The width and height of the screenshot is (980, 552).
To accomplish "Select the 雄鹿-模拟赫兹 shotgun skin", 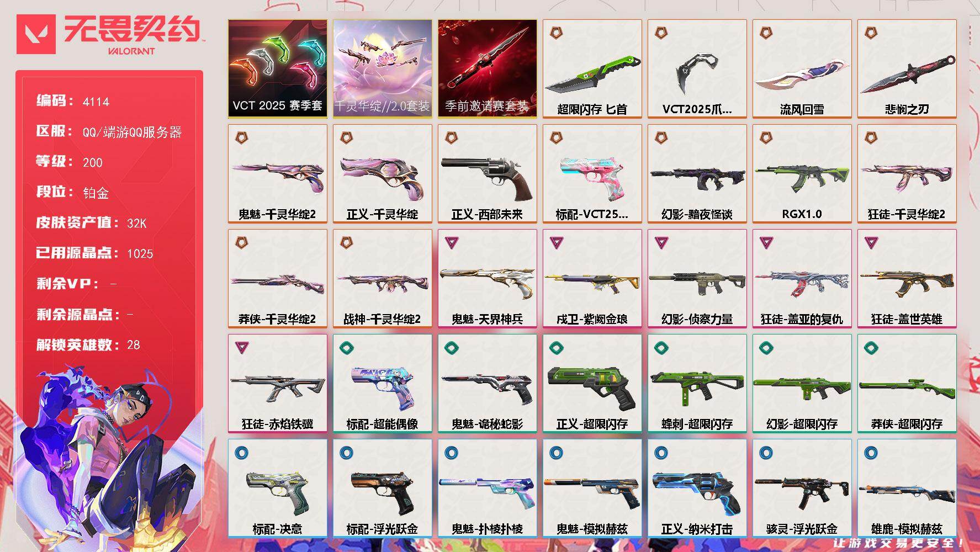I will 907,488.
